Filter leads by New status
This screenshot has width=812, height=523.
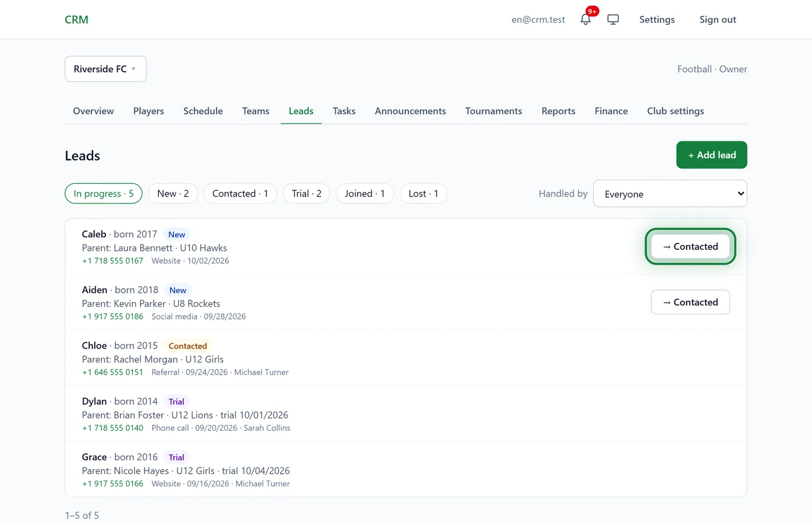[173, 194]
